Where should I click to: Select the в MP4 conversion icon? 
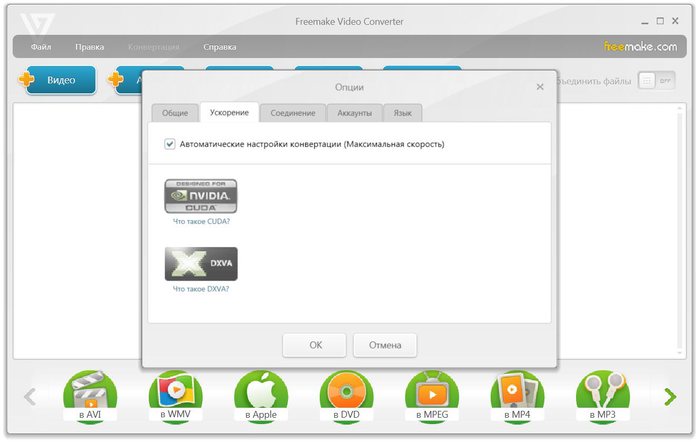(x=518, y=396)
